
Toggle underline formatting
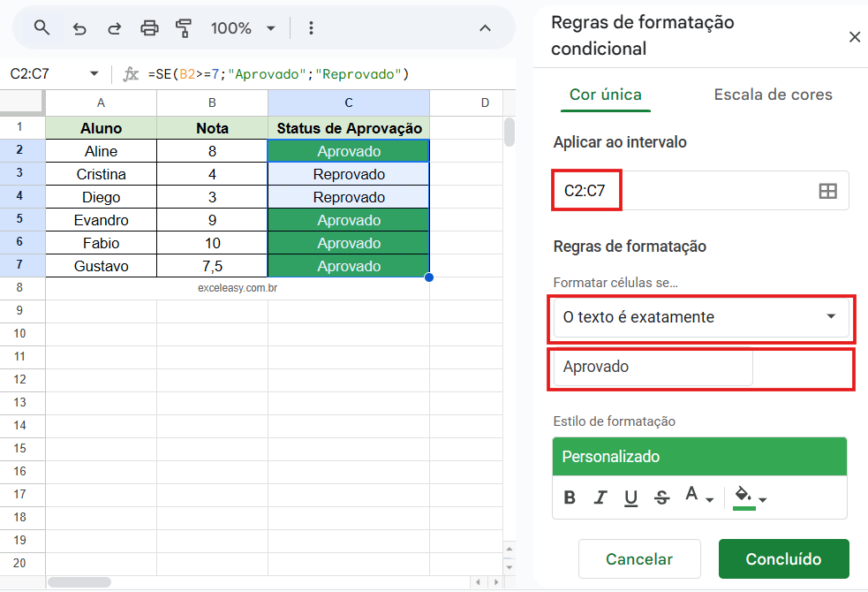(x=630, y=497)
